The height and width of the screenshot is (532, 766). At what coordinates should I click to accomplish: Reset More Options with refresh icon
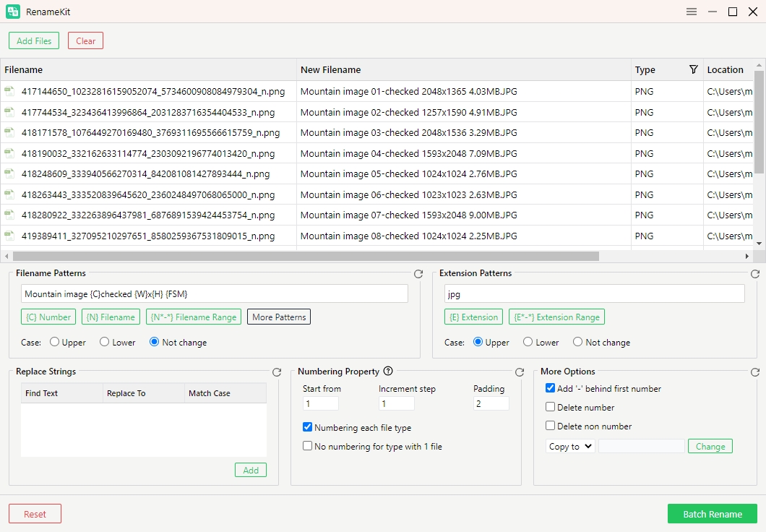pos(755,372)
